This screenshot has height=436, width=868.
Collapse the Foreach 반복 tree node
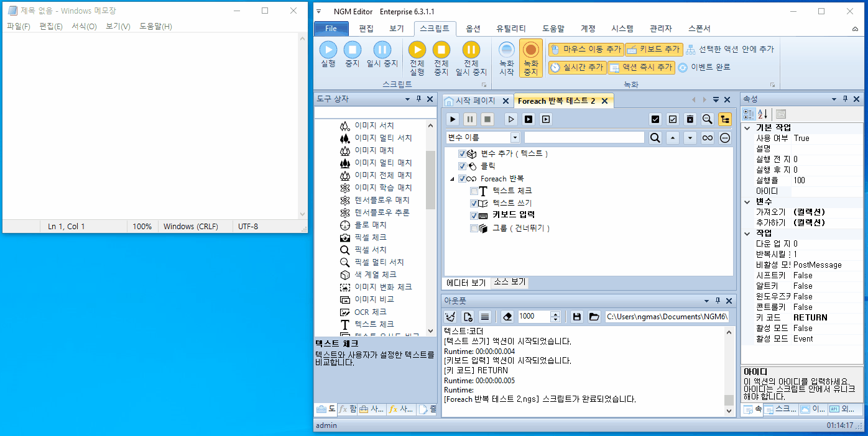pyautogui.click(x=452, y=179)
